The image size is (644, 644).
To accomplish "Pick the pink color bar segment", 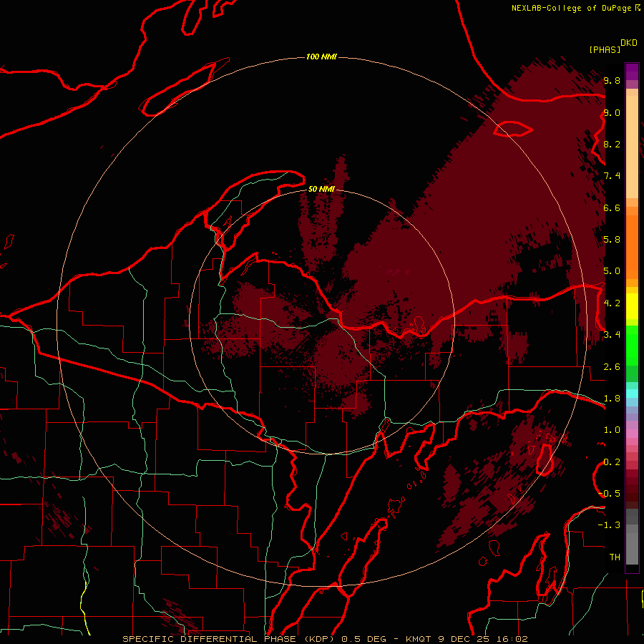I will (632, 434).
